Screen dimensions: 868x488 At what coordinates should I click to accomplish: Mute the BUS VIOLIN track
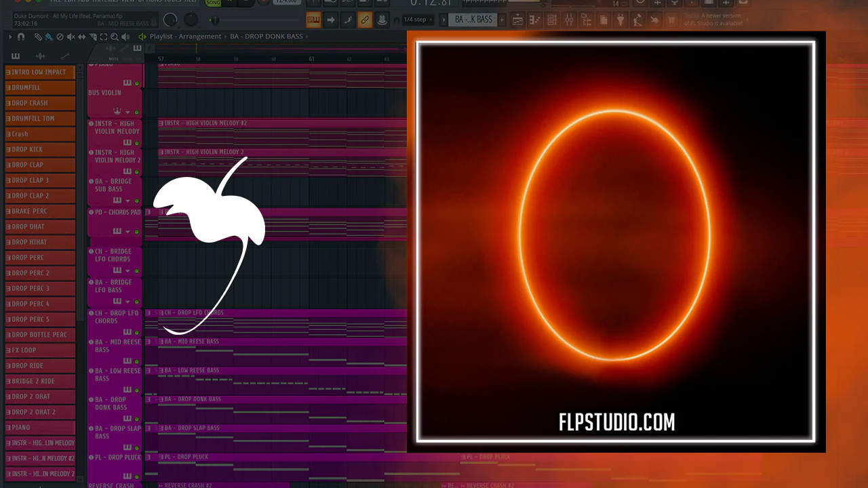[x=136, y=113]
